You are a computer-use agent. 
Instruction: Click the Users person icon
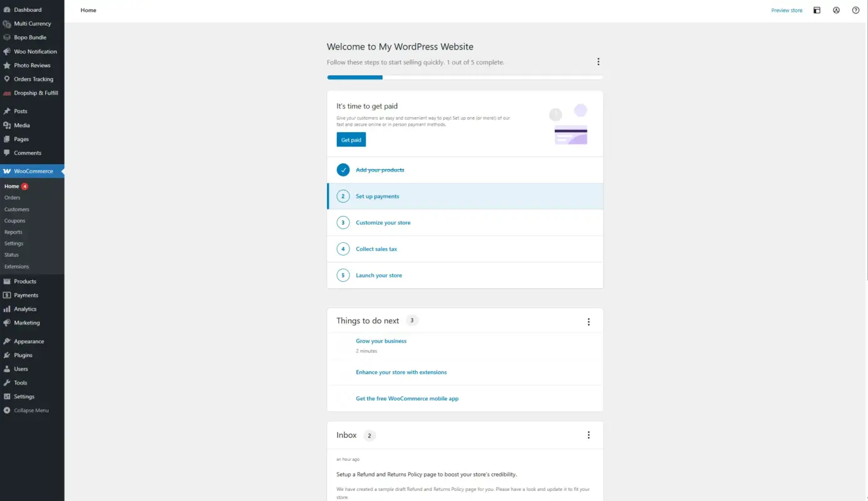(x=7, y=369)
